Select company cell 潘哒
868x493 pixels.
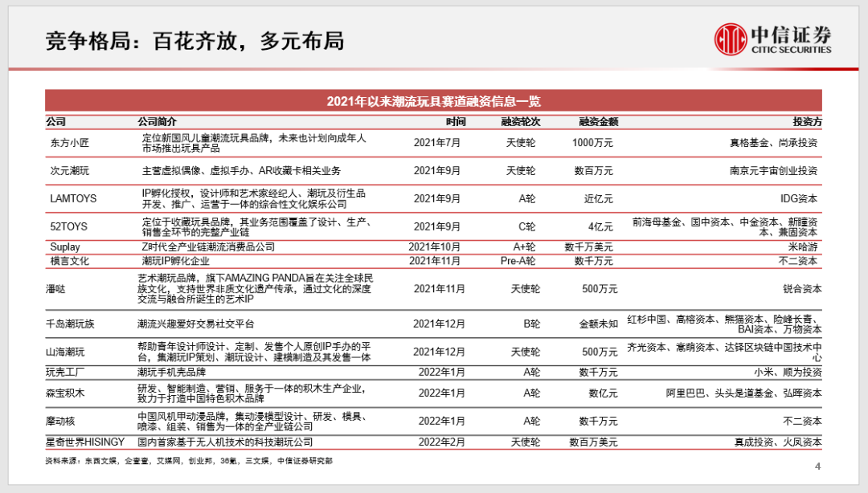(55, 289)
